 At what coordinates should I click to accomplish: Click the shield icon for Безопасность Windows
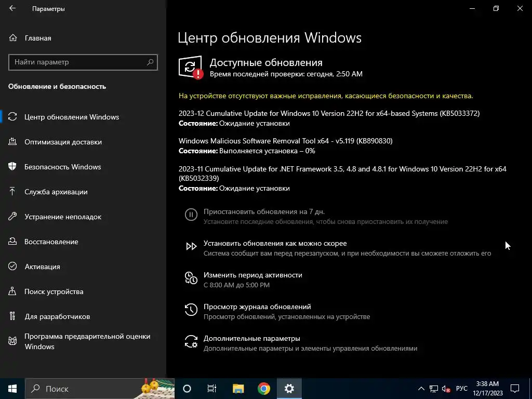[12, 167]
